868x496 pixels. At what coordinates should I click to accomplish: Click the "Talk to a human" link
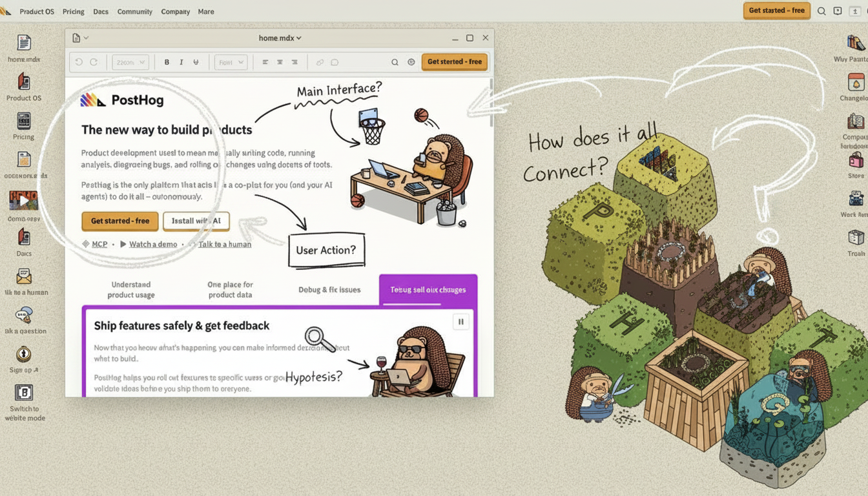coord(225,244)
